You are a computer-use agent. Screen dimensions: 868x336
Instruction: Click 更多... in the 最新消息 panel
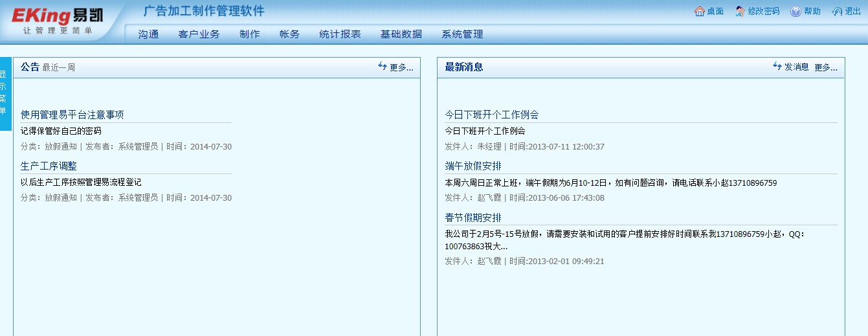click(x=826, y=67)
